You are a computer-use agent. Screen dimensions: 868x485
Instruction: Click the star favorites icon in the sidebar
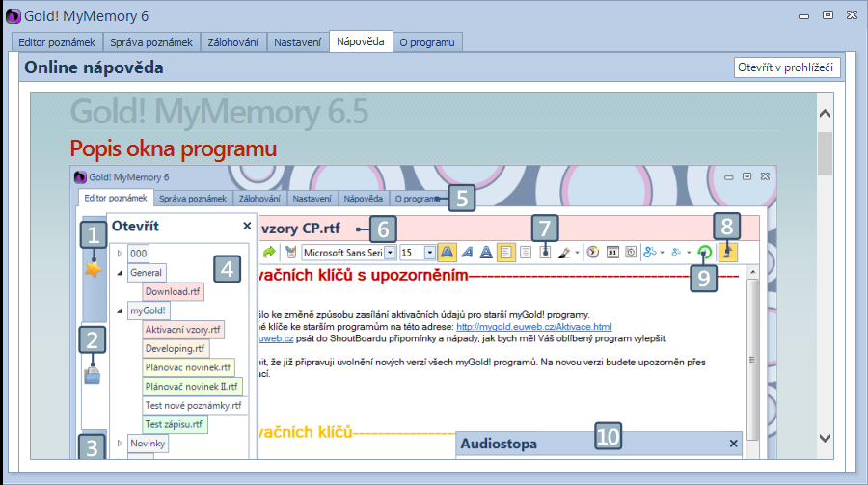click(94, 270)
